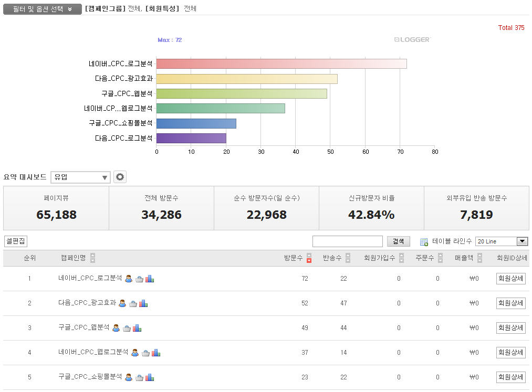Click the purple 다음_CPC_로그분석 chart bar
Screen dimensions: 532x392
[191, 139]
